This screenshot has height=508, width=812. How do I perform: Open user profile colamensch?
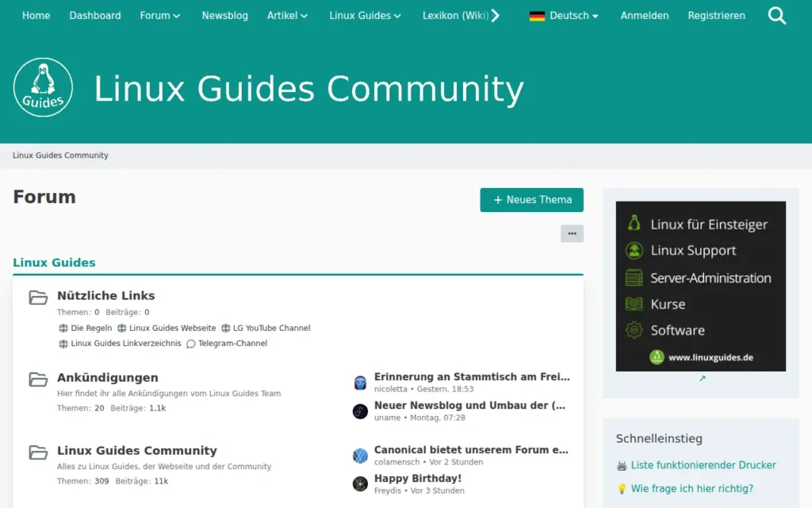[397, 462]
